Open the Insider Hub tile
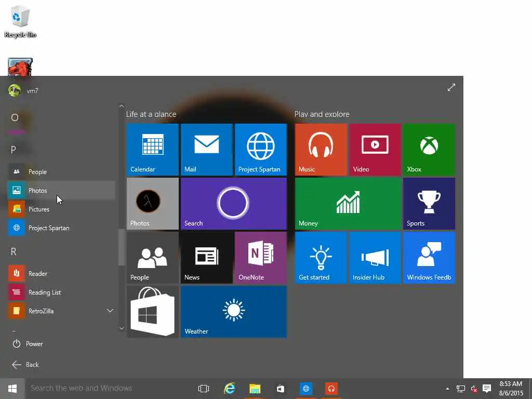Screen dimensions: 532x399 375,258
